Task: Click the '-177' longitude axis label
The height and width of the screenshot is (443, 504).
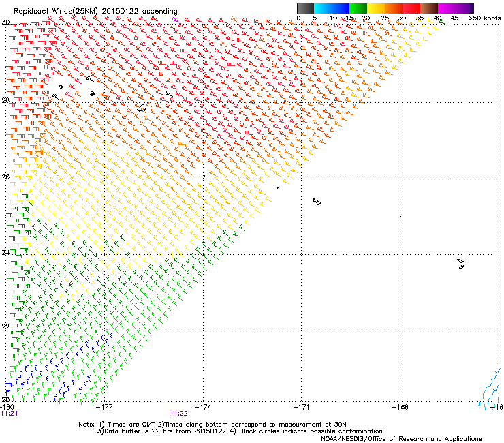Action: pos(104,408)
